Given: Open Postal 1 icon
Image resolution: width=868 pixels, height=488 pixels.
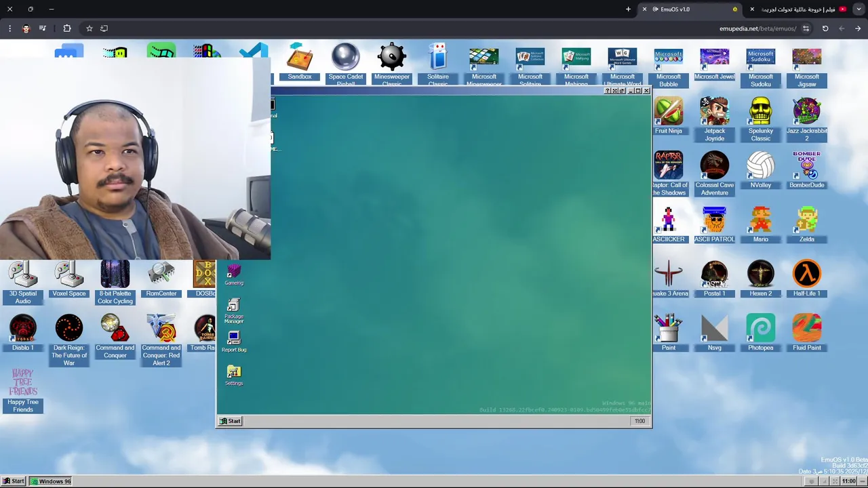Looking at the screenshot, I should (x=715, y=278).
